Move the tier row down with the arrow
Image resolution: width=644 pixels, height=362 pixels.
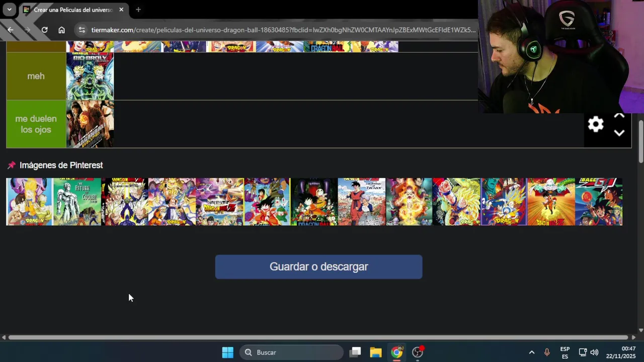tap(619, 133)
